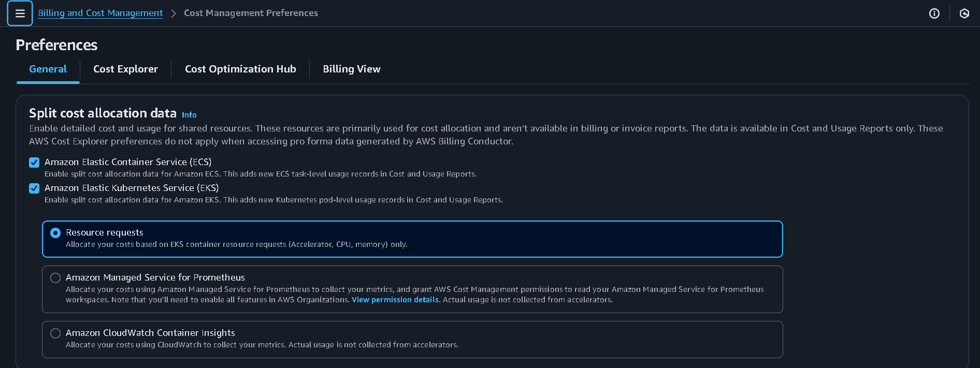Select the Resource requests radio button
This screenshot has width=980, height=368.
tap(55, 232)
